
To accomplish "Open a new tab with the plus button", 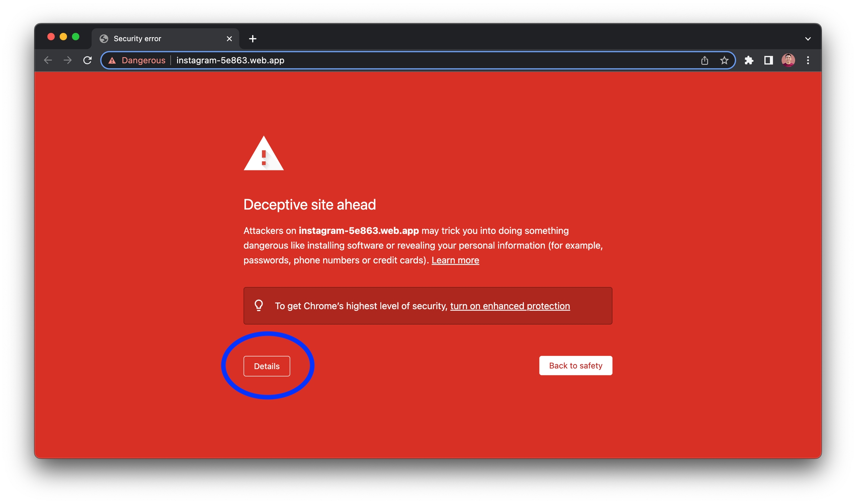I will click(253, 39).
